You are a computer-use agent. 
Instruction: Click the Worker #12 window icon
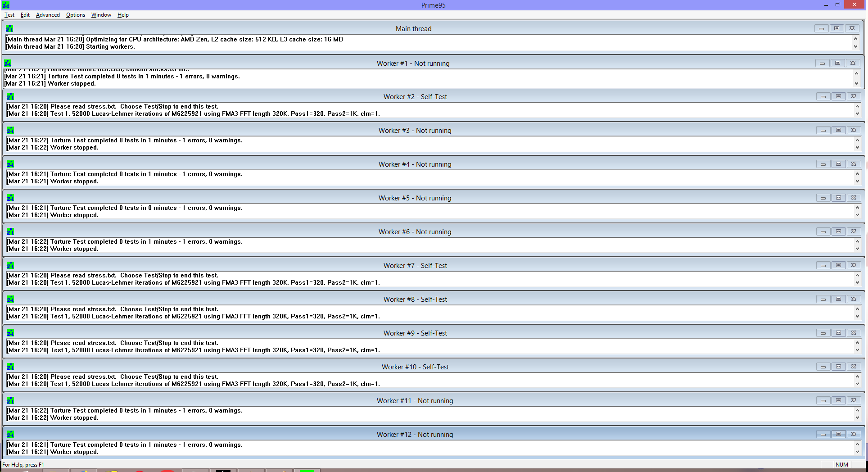click(10, 434)
